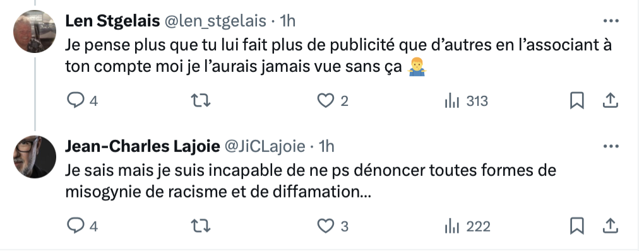
Task: Open Len Stgelais's profile picture
Action: pos(35,32)
